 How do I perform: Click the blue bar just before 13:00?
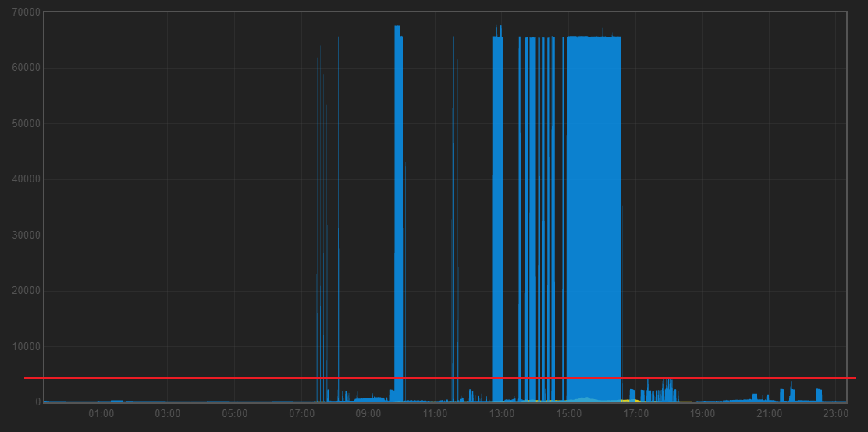tap(498, 218)
